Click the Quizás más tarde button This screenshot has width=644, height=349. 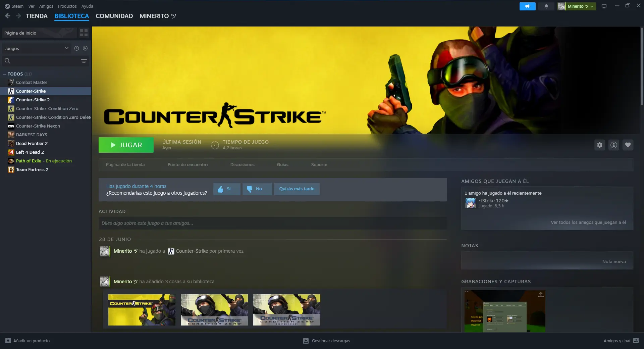297,189
